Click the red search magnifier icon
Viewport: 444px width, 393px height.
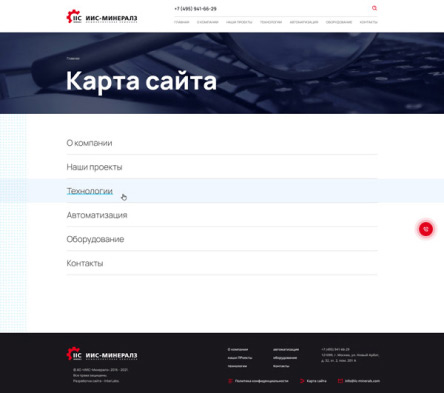tap(374, 8)
